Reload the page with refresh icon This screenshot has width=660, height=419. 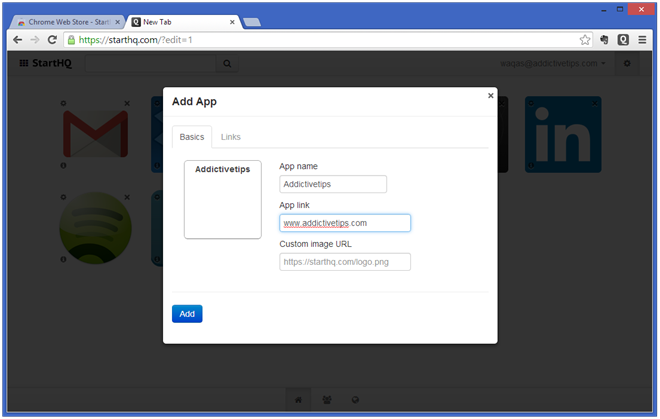pos(52,40)
